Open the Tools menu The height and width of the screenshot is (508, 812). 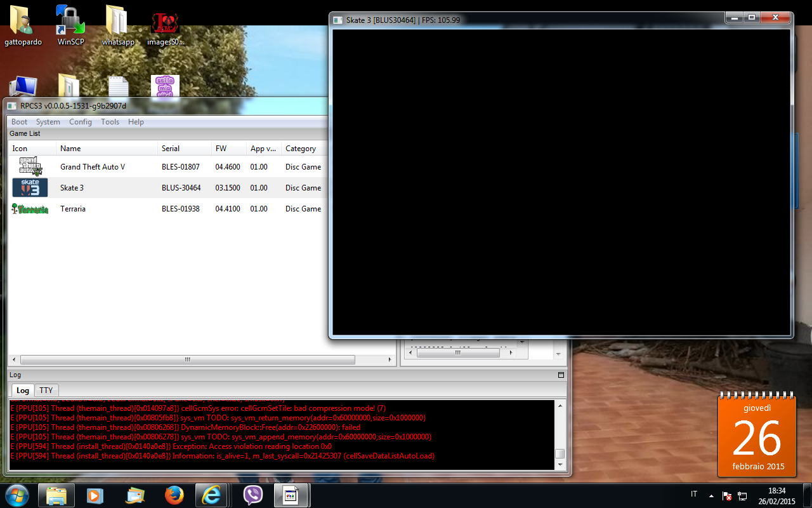coord(110,122)
